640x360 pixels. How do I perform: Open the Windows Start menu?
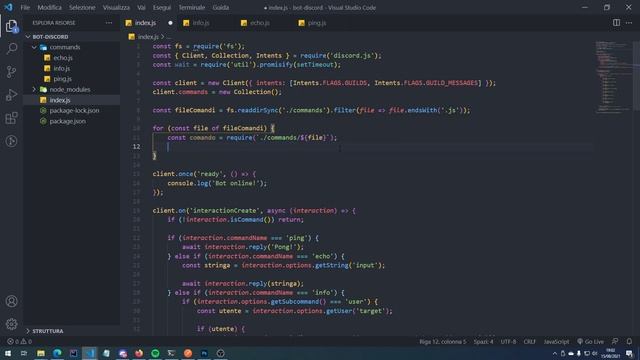[x=7, y=353]
